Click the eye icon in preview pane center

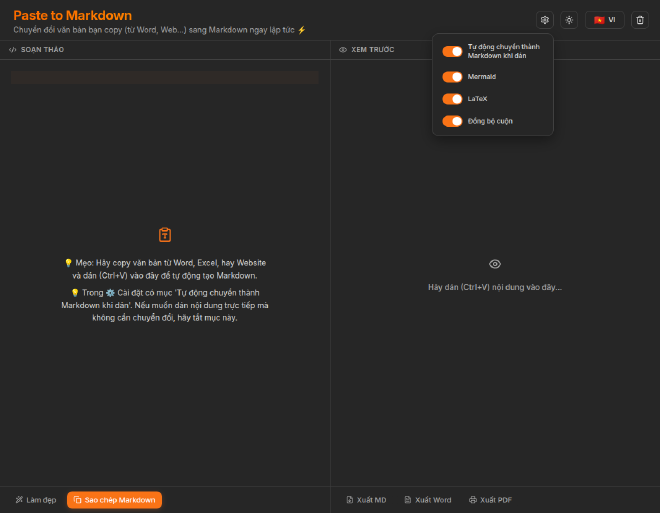(x=495, y=264)
